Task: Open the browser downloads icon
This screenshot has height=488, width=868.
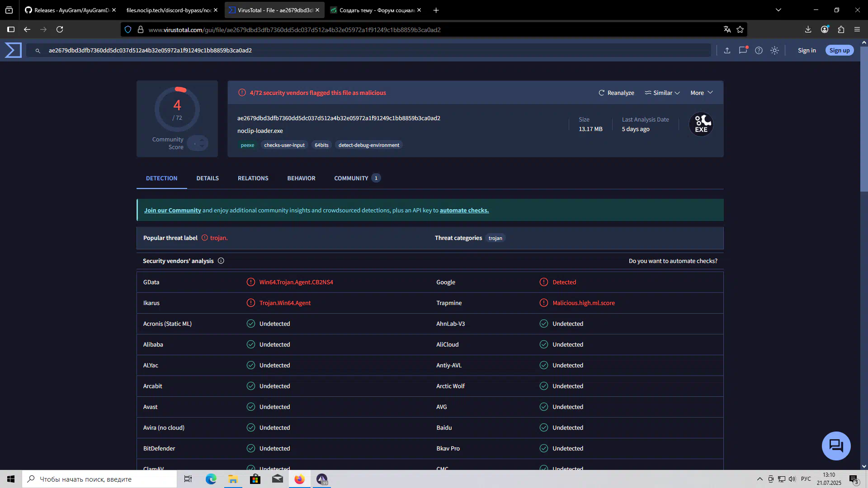Action: [808, 30]
